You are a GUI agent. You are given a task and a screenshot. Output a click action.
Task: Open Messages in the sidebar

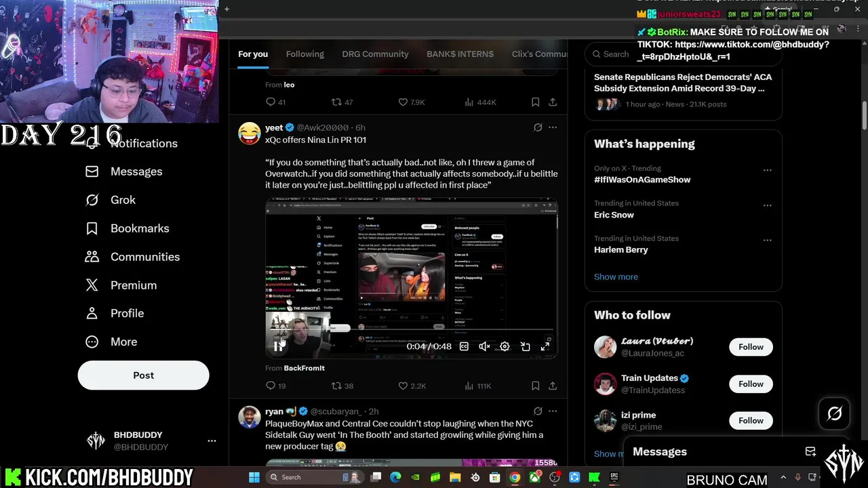tap(124, 171)
